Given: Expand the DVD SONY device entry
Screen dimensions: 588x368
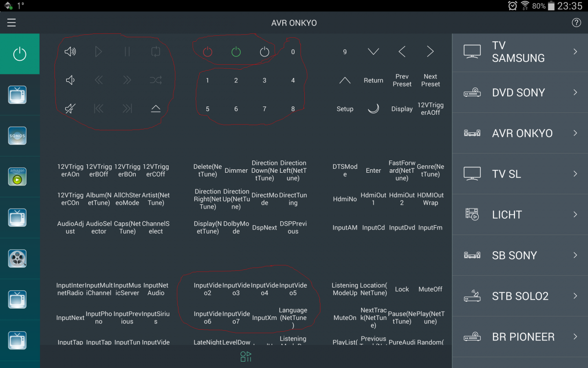Looking at the screenshot, I should 519,93.
